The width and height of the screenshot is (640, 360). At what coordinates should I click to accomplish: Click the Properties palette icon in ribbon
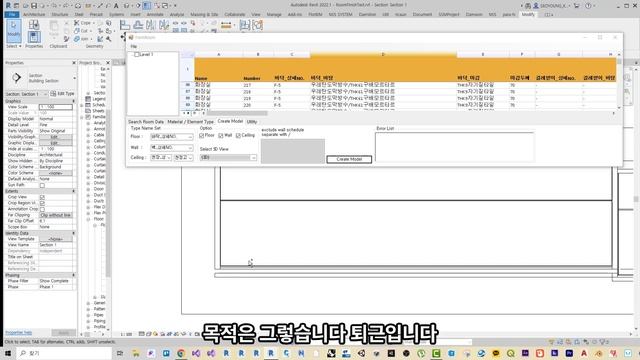click(34, 37)
